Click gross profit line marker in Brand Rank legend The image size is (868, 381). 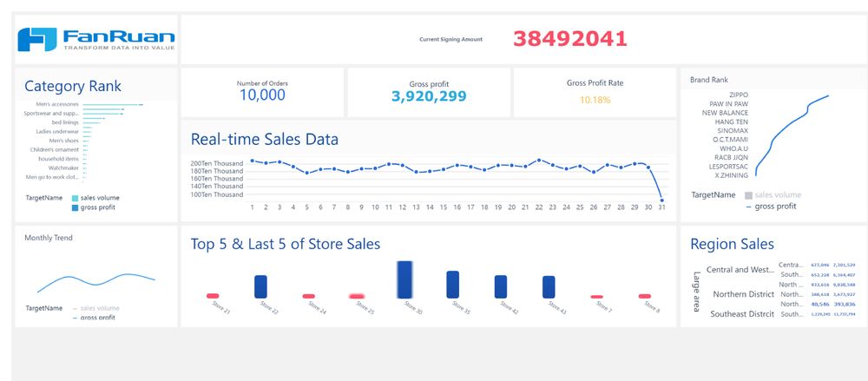(x=749, y=207)
